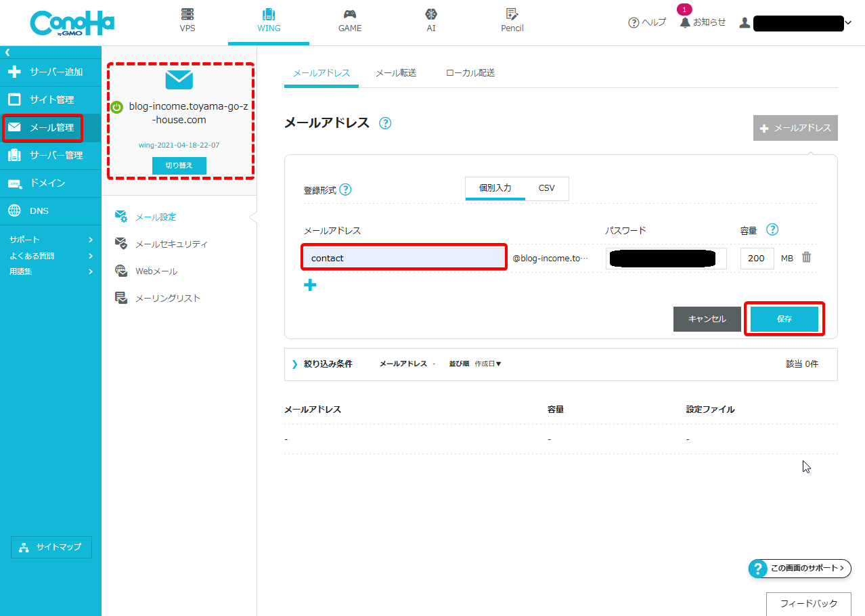This screenshot has height=616, width=865.
Task: Click the 保存 button
Action: [784, 319]
